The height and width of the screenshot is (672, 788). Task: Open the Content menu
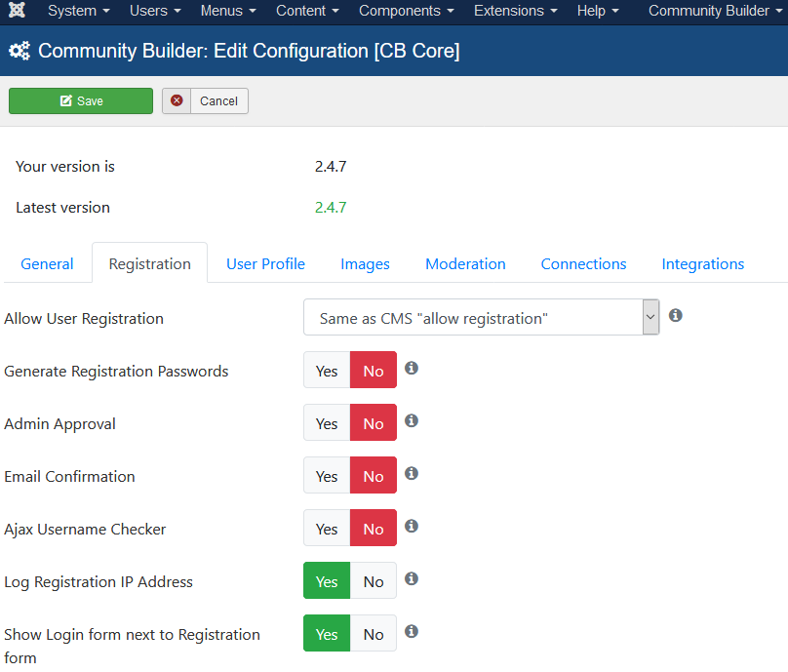tap(307, 11)
